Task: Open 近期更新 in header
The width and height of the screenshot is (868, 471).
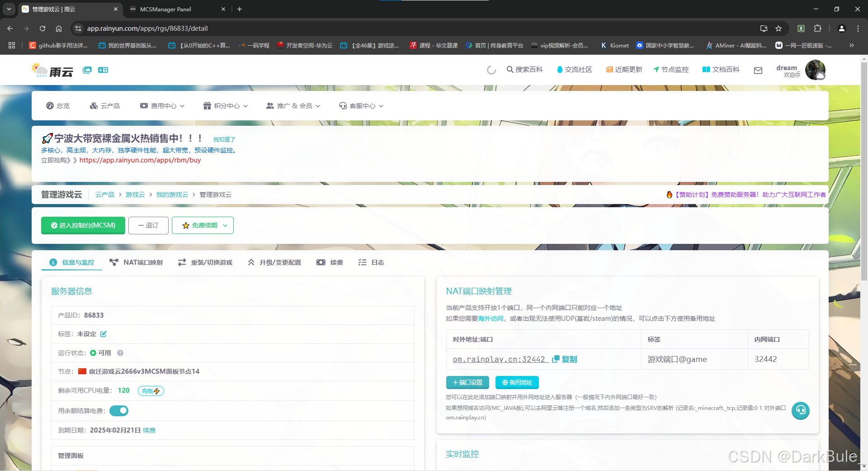Action: tap(624, 69)
